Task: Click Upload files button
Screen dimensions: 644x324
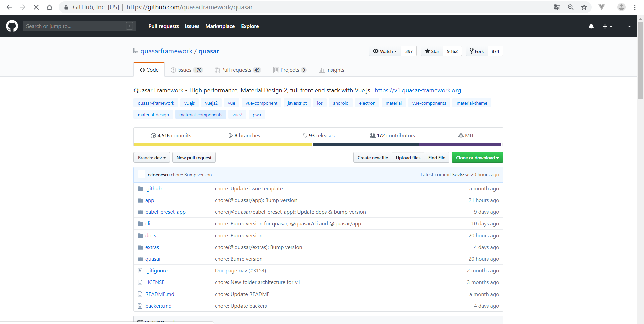Action: 408,157
